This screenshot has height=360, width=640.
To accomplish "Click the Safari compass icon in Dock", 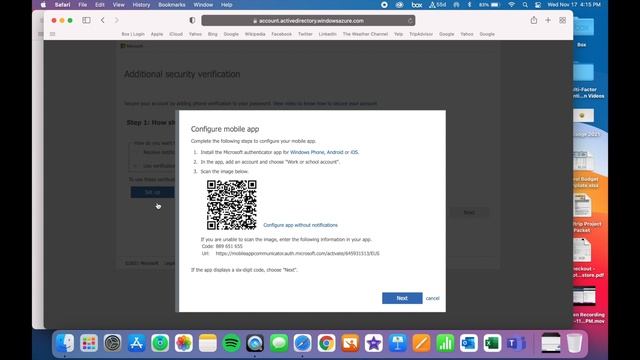I will coord(302,343).
